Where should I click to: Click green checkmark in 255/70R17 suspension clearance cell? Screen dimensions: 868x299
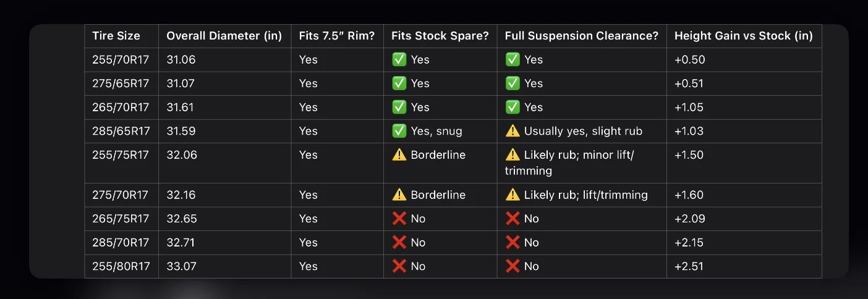pyautogui.click(x=513, y=60)
